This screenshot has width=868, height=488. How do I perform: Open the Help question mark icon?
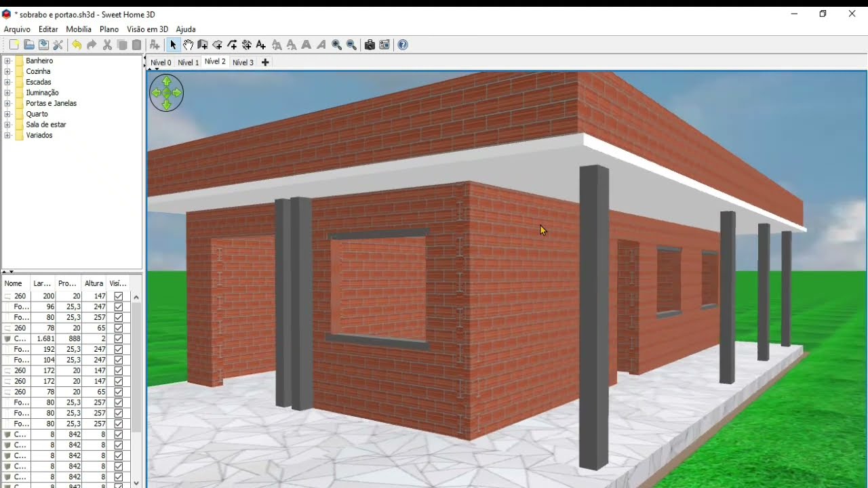click(x=403, y=45)
